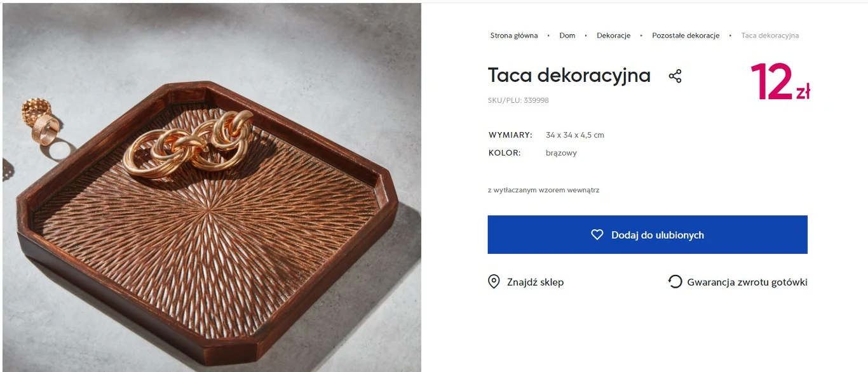Click the breadcrumb separator dot after Dom
This screenshot has height=372, width=868.
click(585, 36)
